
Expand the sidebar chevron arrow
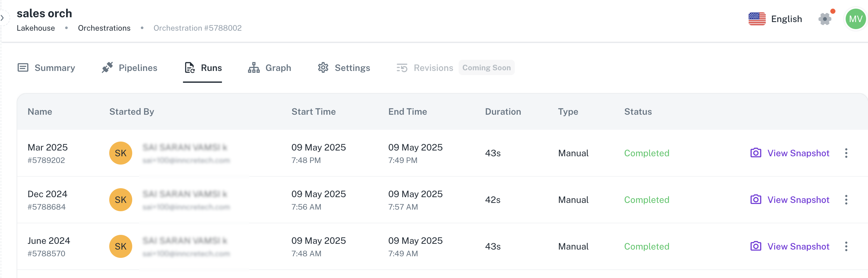2,18
